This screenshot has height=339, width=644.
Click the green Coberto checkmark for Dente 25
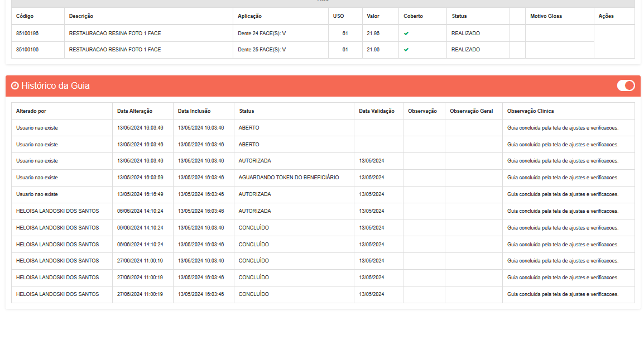(406, 50)
